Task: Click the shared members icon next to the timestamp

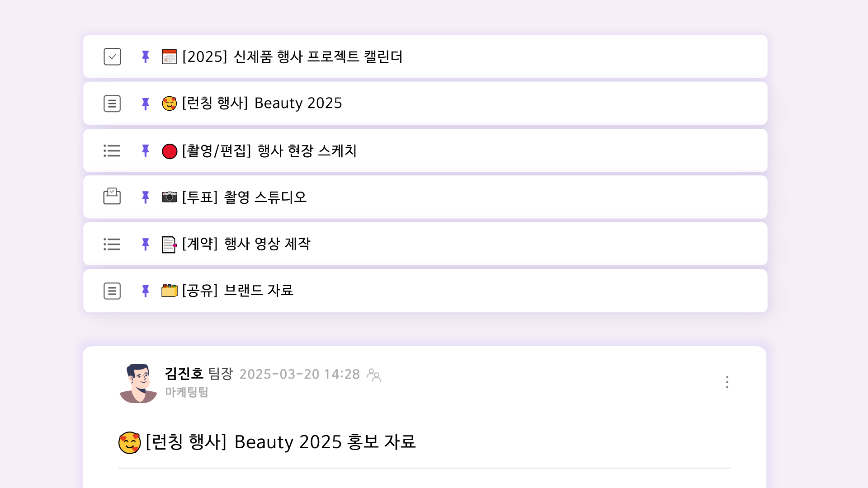Action: pyautogui.click(x=374, y=375)
